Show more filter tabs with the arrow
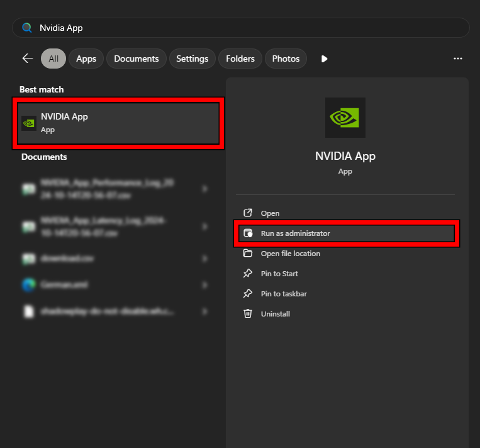This screenshot has height=448, width=480. point(325,59)
